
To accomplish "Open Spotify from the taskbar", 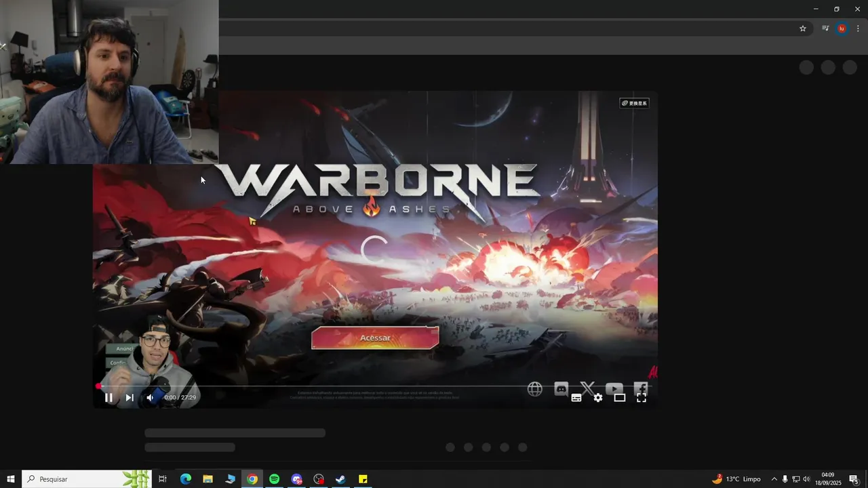I will pos(274,479).
